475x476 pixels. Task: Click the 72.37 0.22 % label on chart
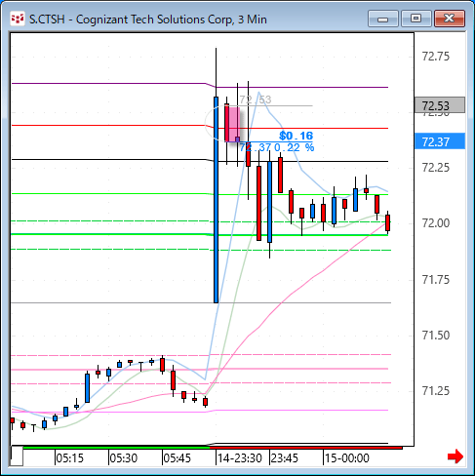coord(277,147)
